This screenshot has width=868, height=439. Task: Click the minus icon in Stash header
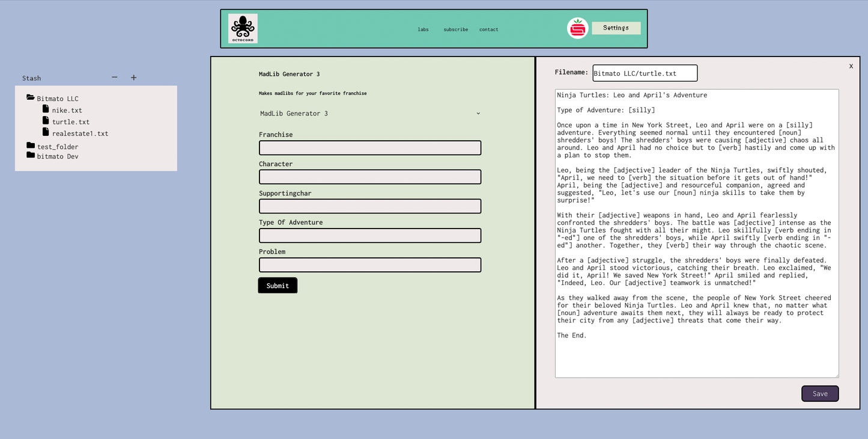click(x=115, y=78)
